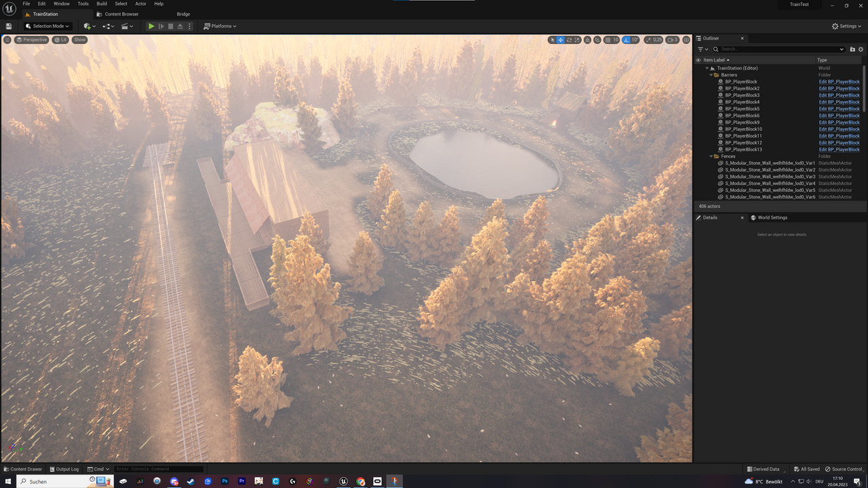
Task: Collapse the TrainStation (Editor) tree node
Action: (707, 68)
